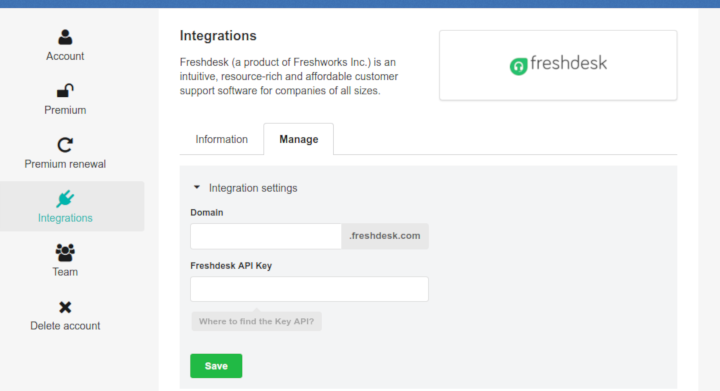
Task: Select the Integrations plug icon
Action: (65, 199)
